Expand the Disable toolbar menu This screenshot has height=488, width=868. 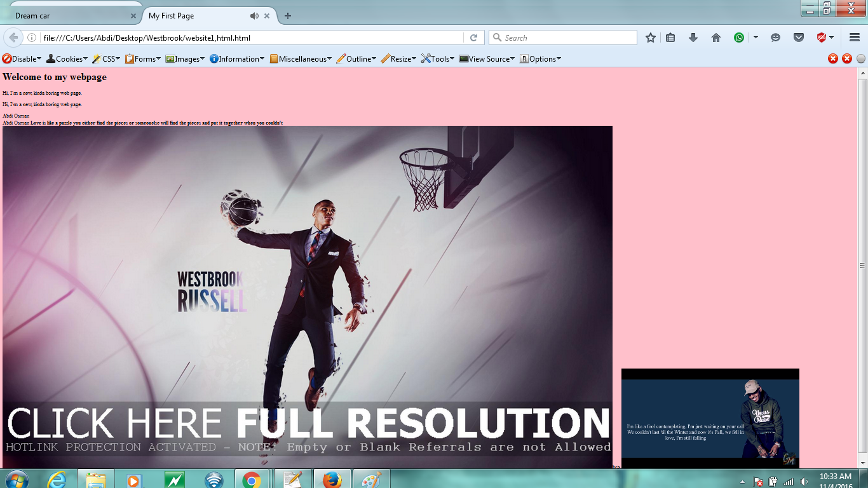22,58
